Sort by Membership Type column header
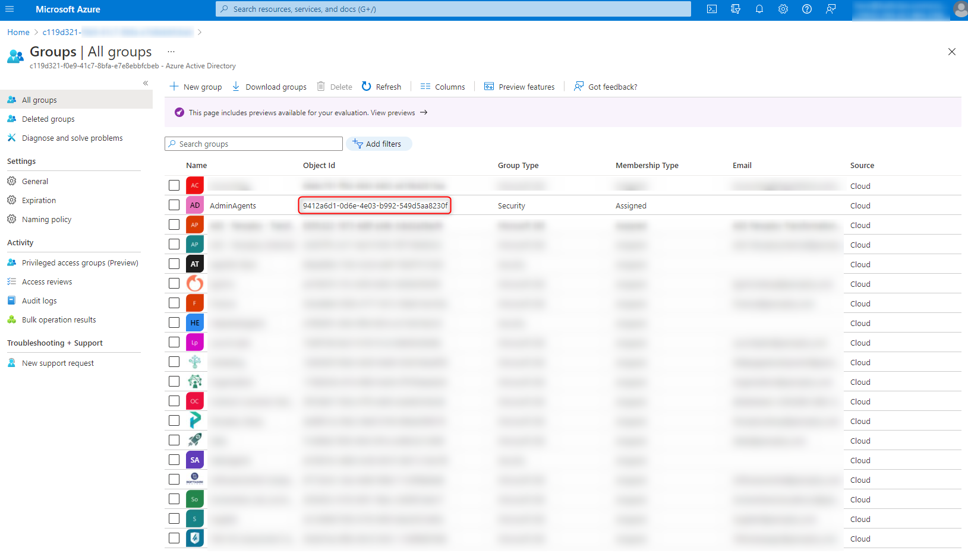The height and width of the screenshot is (560, 968). click(x=647, y=166)
